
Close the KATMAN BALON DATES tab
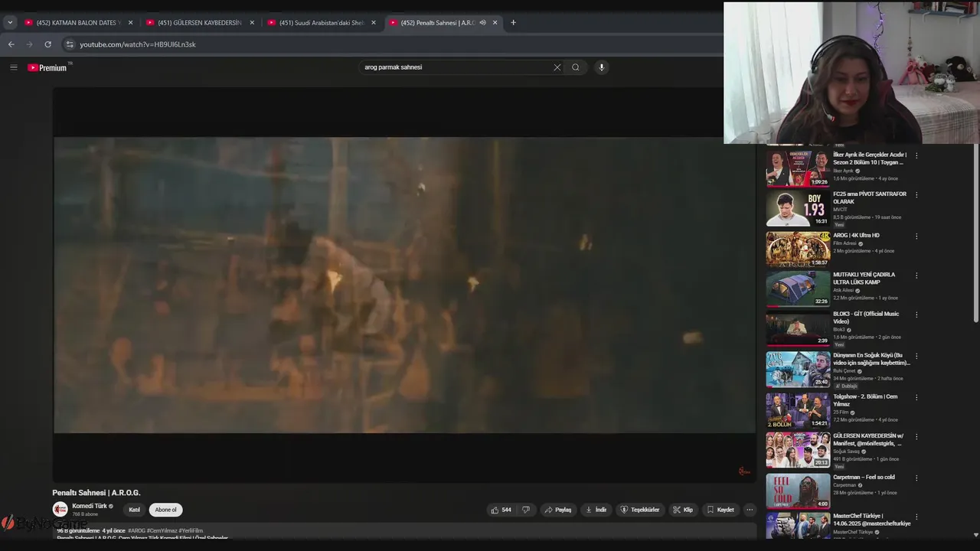tap(130, 23)
